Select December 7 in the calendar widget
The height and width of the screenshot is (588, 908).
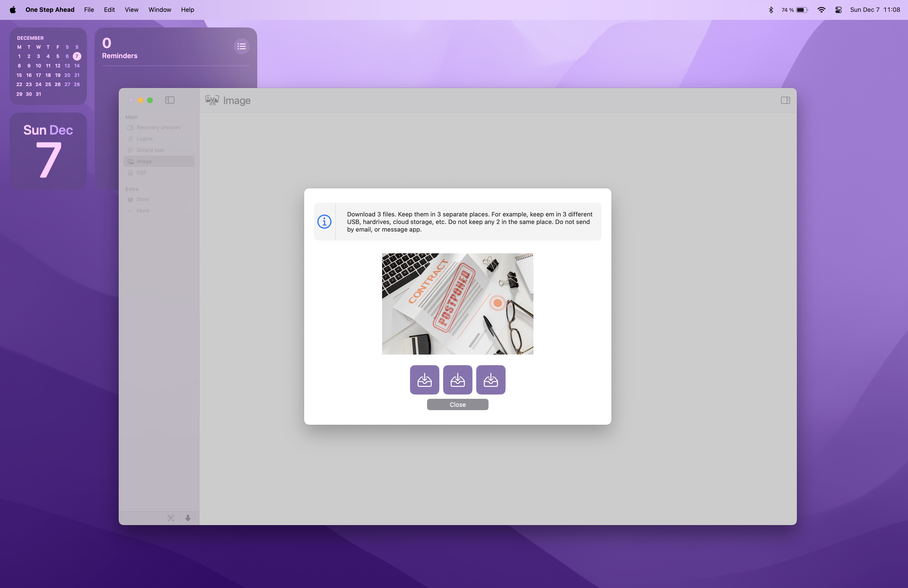pyautogui.click(x=76, y=56)
